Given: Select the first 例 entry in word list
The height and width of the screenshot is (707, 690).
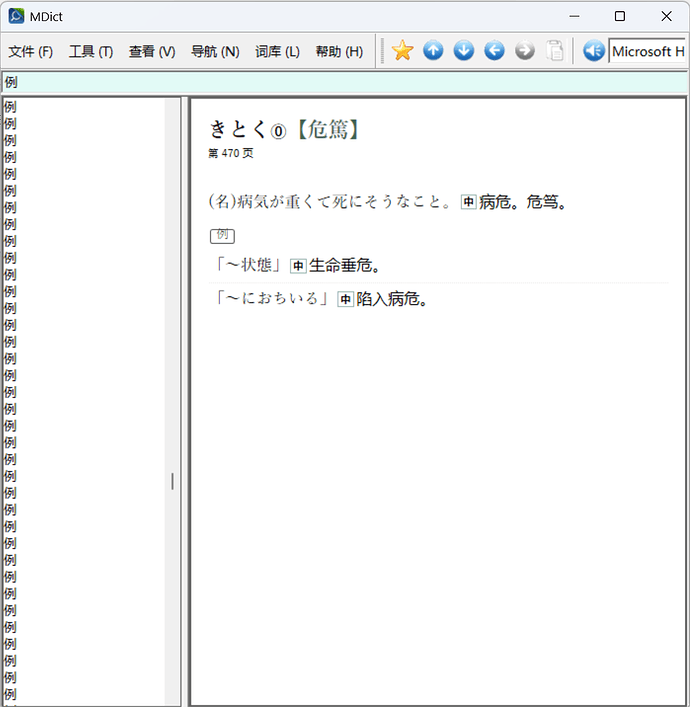Looking at the screenshot, I should 83,107.
